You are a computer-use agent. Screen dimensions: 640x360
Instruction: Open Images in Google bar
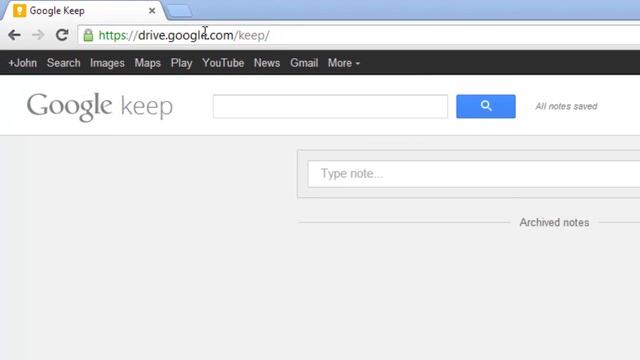(x=107, y=63)
